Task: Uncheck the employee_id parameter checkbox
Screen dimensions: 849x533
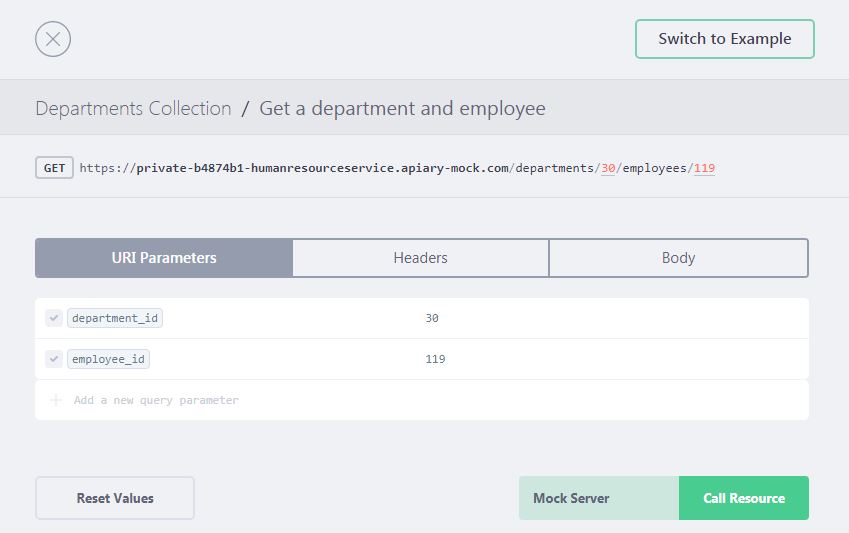Action: pyautogui.click(x=54, y=359)
